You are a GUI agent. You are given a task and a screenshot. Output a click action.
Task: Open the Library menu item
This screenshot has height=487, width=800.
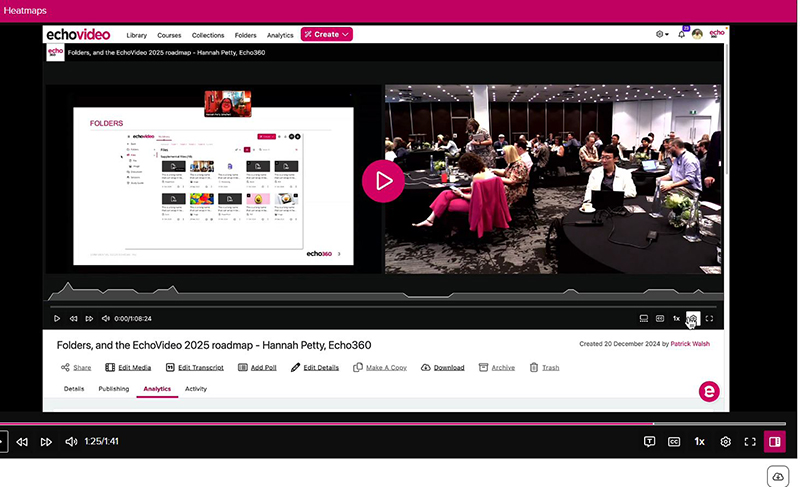click(x=136, y=35)
